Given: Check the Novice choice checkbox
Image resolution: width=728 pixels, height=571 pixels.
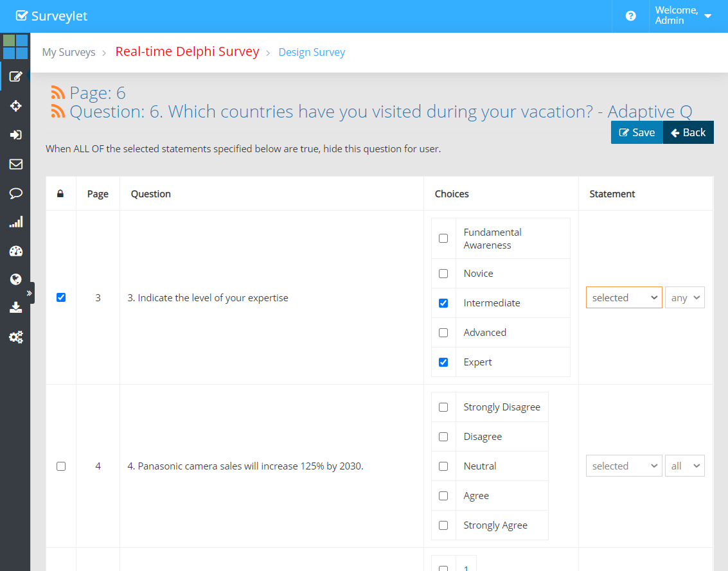Looking at the screenshot, I should 443,274.
